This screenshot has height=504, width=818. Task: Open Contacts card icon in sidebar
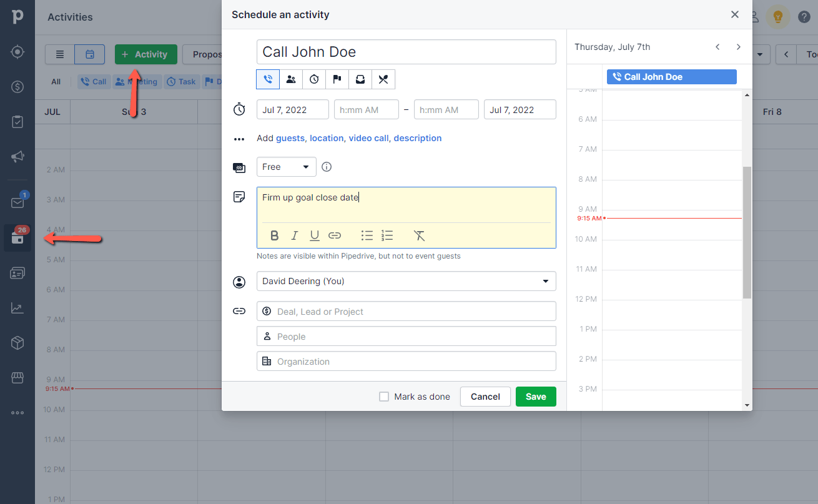17,273
